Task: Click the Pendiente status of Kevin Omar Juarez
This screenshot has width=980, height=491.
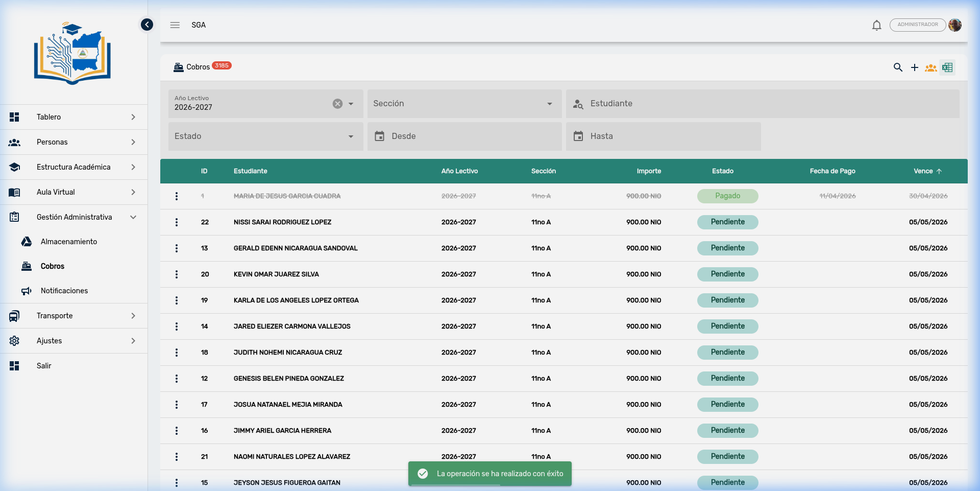Action: click(727, 274)
